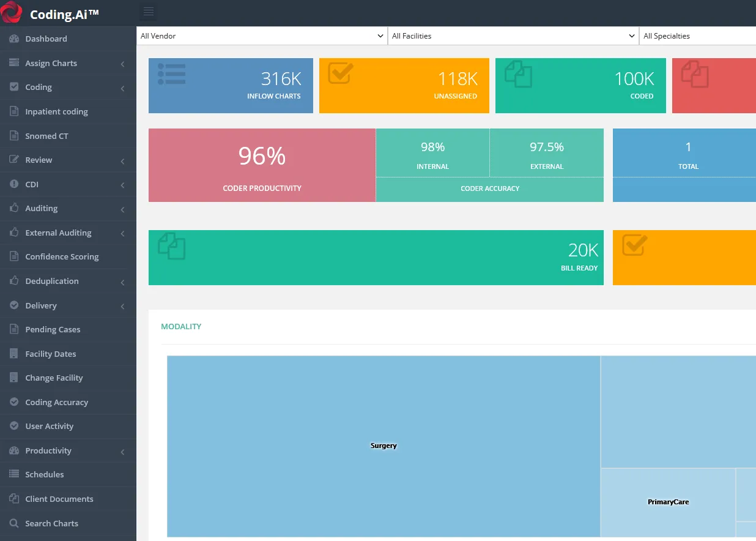Open the All Specialties dropdown
The image size is (756, 541).
point(697,36)
